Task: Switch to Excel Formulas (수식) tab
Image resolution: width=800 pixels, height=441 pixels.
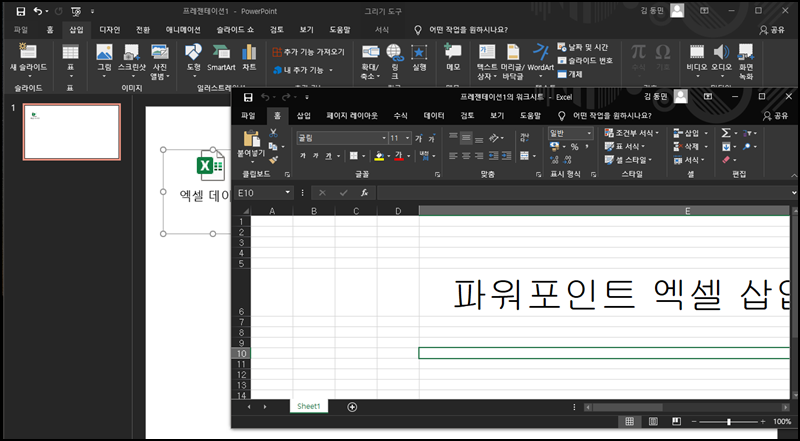Action: coord(400,116)
